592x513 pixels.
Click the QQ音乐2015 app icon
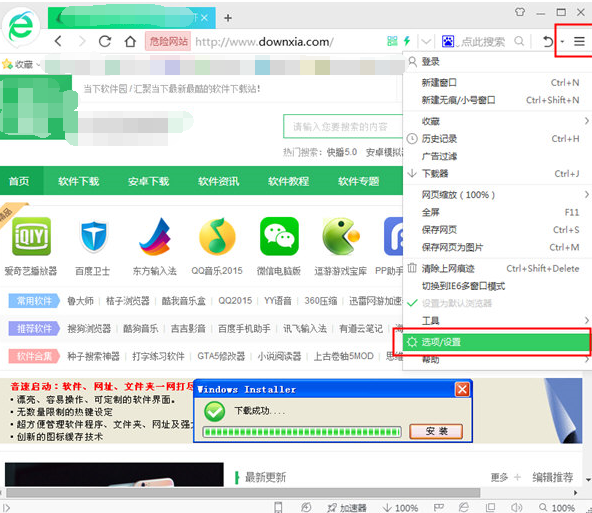(217, 237)
